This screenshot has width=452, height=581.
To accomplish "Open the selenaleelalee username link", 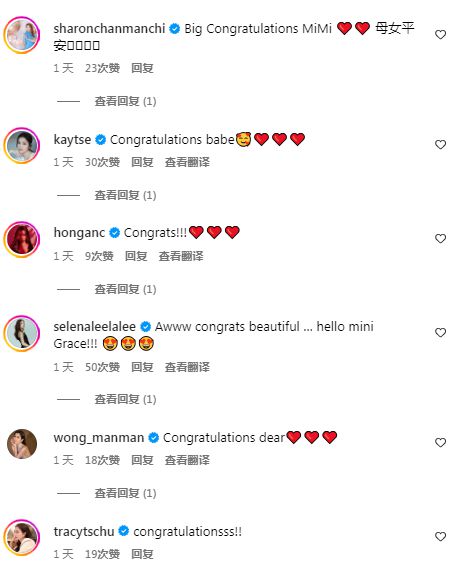I will click(94, 326).
